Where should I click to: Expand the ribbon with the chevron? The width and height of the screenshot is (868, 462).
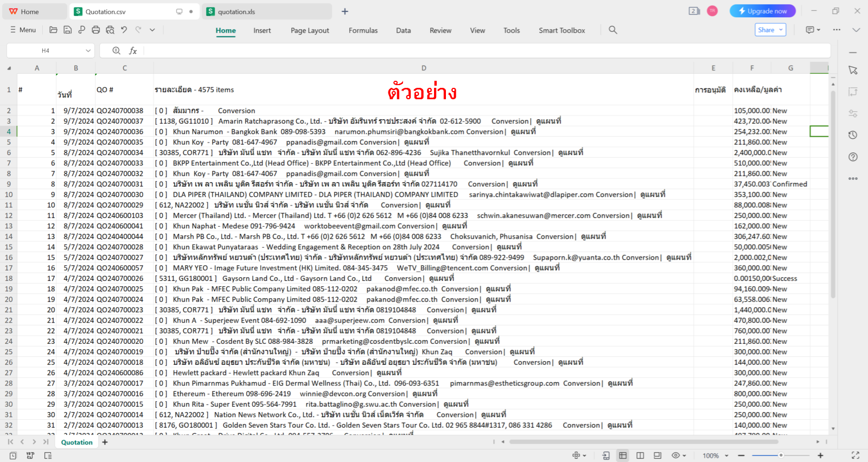pos(856,30)
